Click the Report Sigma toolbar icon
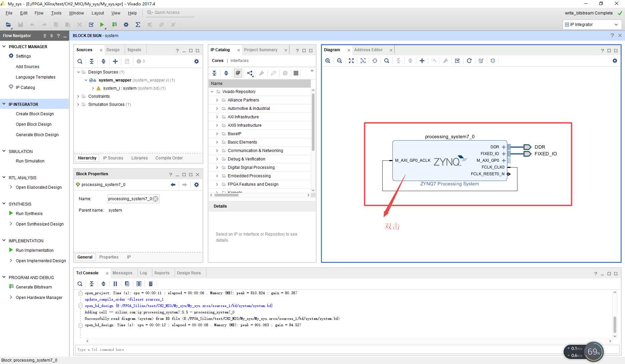This screenshot has width=625, height=364. 138,25
